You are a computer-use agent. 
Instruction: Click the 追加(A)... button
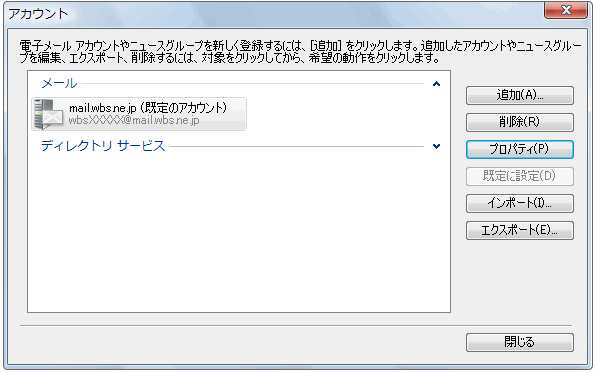click(x=519, y=95)
